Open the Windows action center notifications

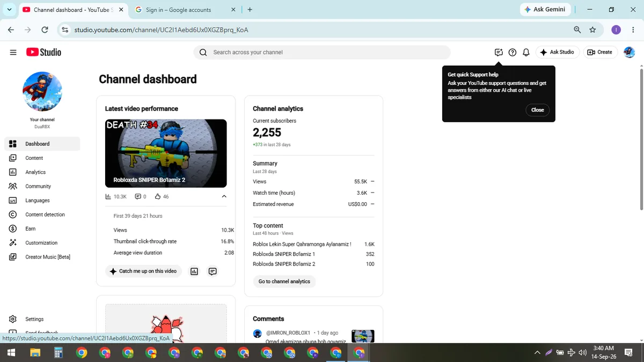click(628, 352)
